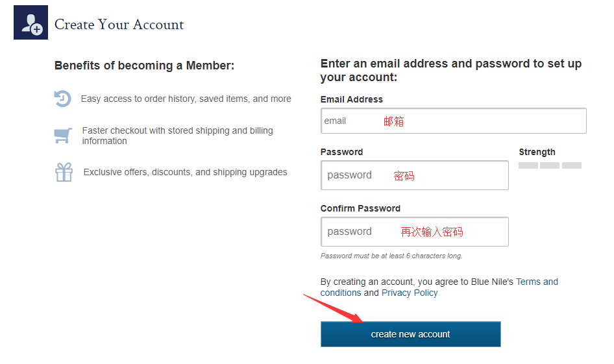The image size is (614, 364).
Task: Click the create account user-plus icon
Action: click(x=31, y=23)
